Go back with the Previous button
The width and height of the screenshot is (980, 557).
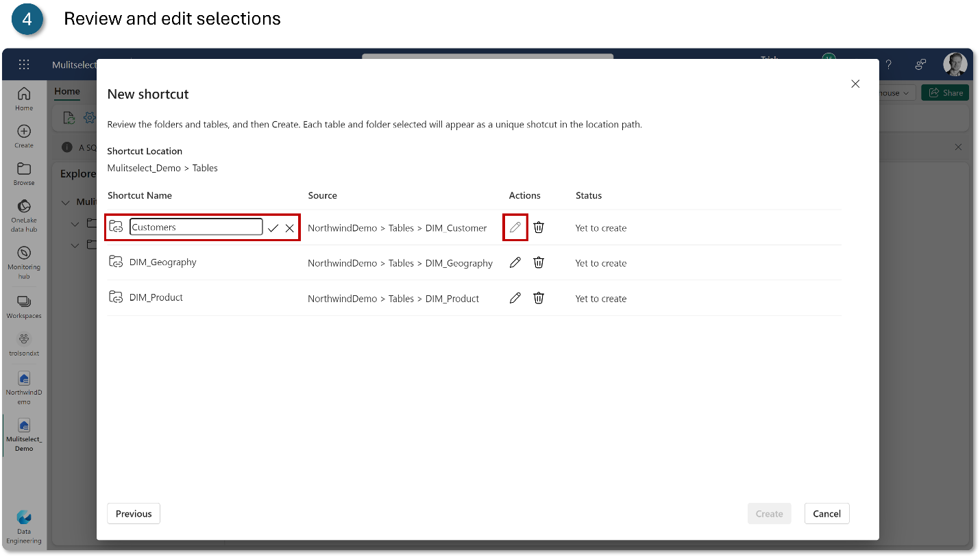click(133, 513)
